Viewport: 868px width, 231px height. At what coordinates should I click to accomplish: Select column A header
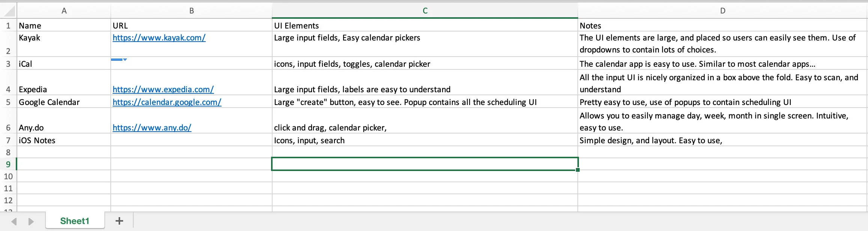(x=64, y=10)
